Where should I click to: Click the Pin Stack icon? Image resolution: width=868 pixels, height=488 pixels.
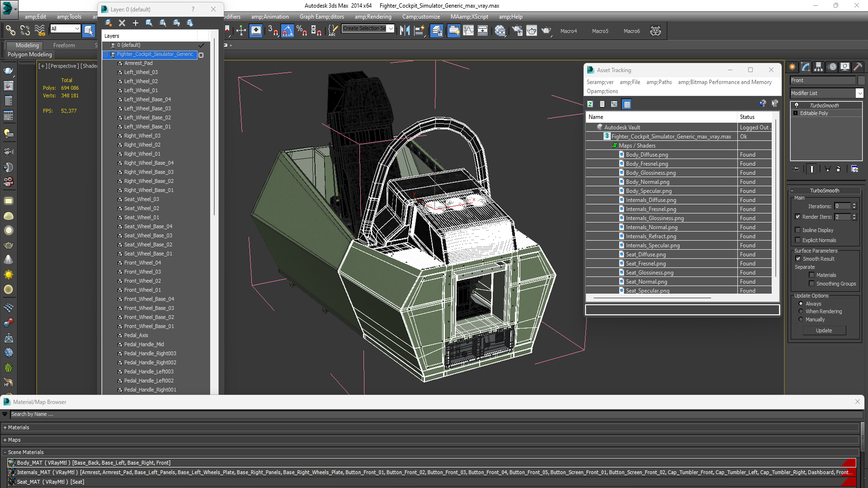[796, 169]
